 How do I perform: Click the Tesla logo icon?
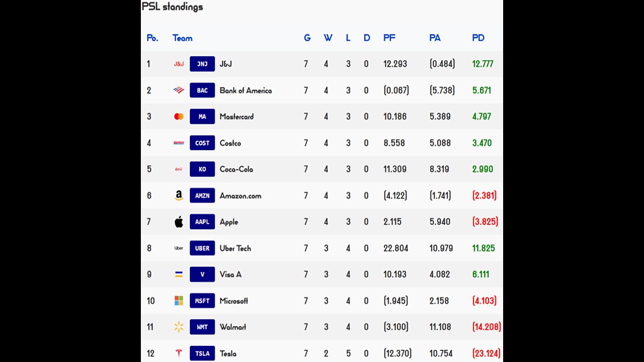point(179,353)
